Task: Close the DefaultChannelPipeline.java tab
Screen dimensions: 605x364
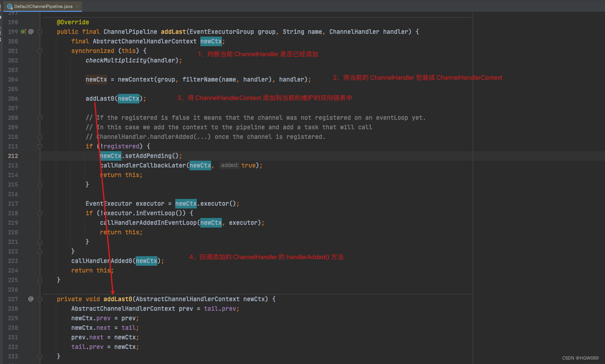Action: (x=77, y=6)
